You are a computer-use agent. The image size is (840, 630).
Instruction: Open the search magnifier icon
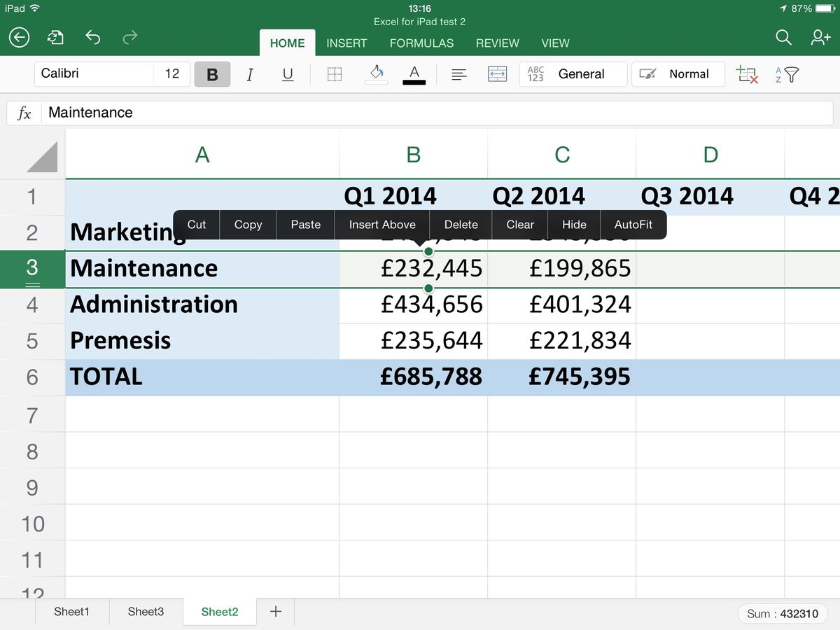coord(783,38)
